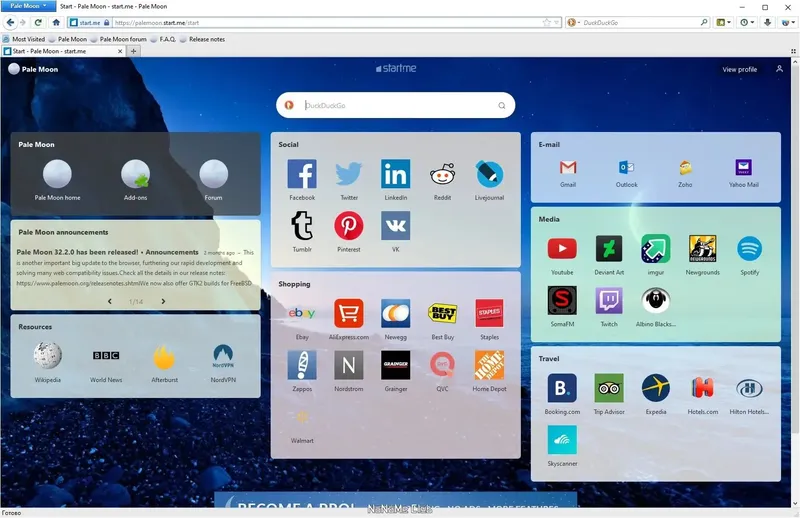Screen dimensions: 800x518
Task: Open the Outlook mail shortcut
Action: click(627, 167)
